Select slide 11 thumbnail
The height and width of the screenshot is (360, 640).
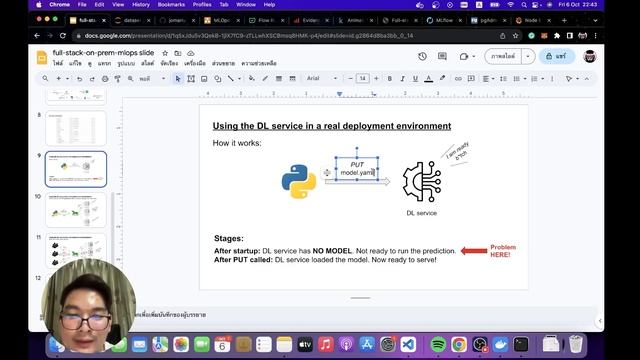click(x=76, y=250)
